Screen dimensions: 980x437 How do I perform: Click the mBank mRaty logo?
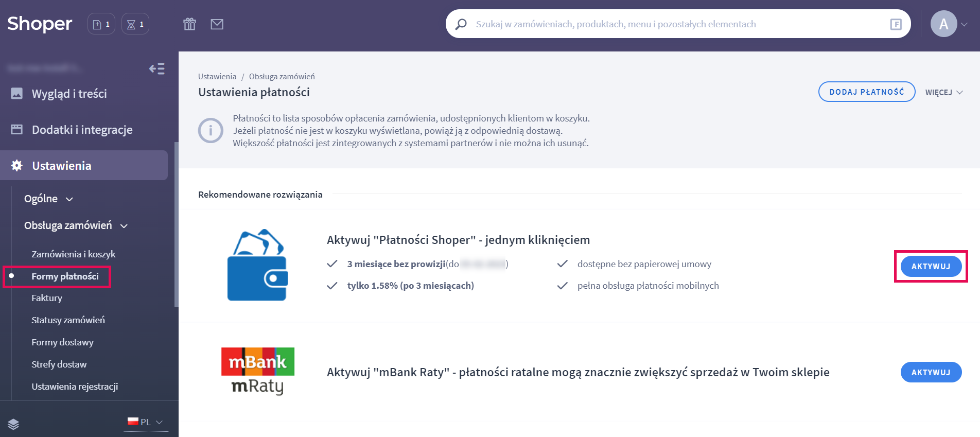point(257,371)
